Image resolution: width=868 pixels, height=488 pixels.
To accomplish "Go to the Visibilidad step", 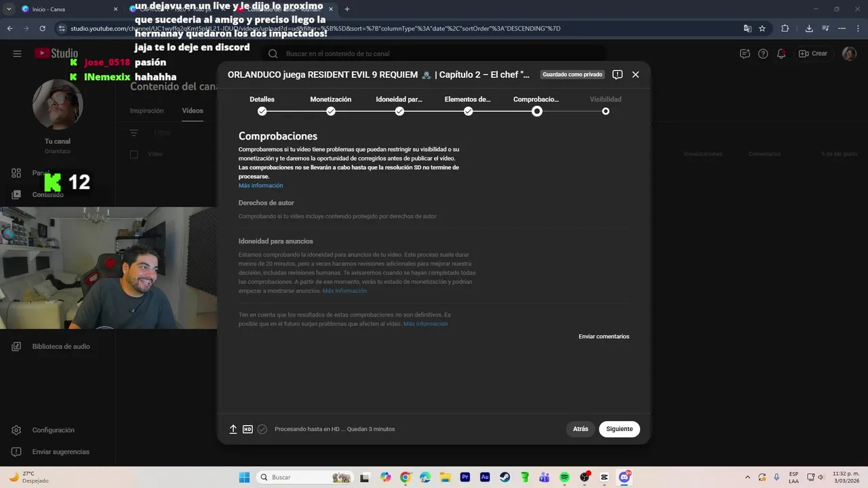I will (x=606, y=105).
